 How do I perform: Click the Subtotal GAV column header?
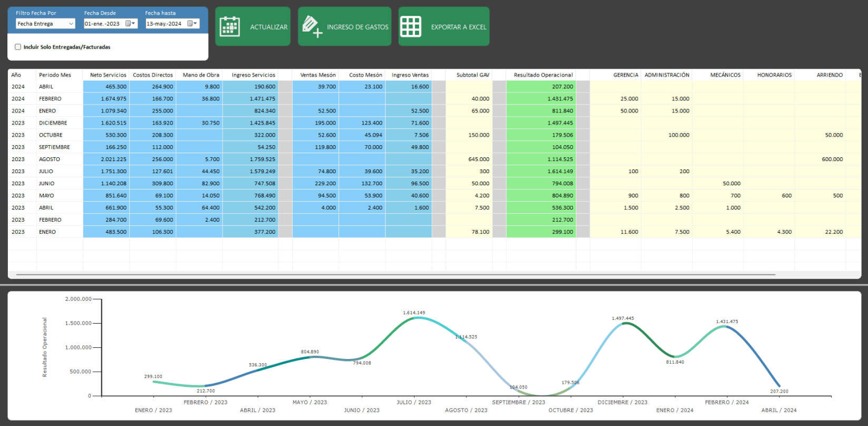[x=472, y=75]
